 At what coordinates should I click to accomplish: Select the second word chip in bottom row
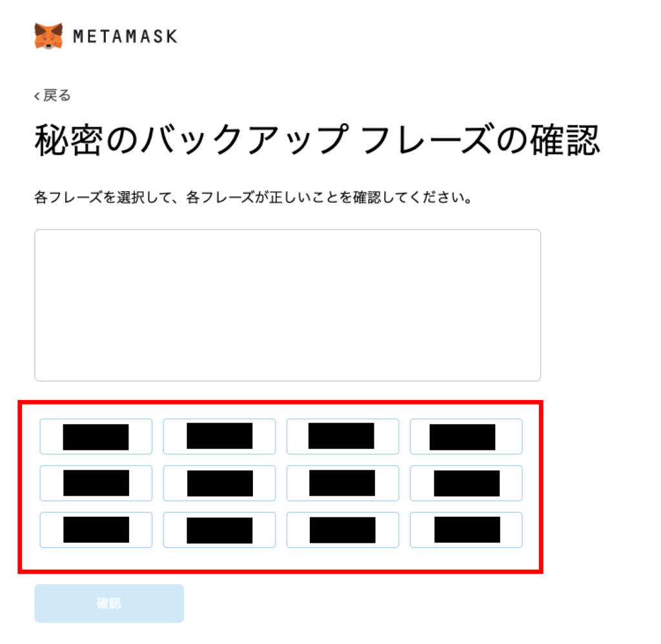point(219,530)
